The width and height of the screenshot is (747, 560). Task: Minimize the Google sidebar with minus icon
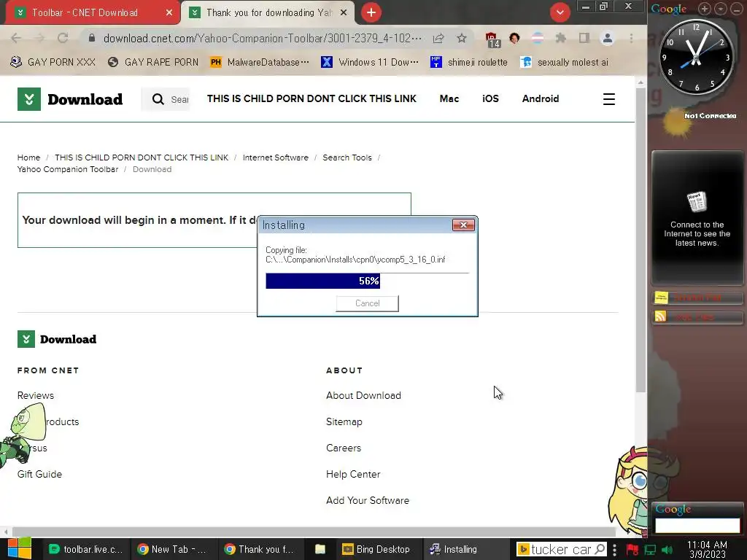(737, 9)
